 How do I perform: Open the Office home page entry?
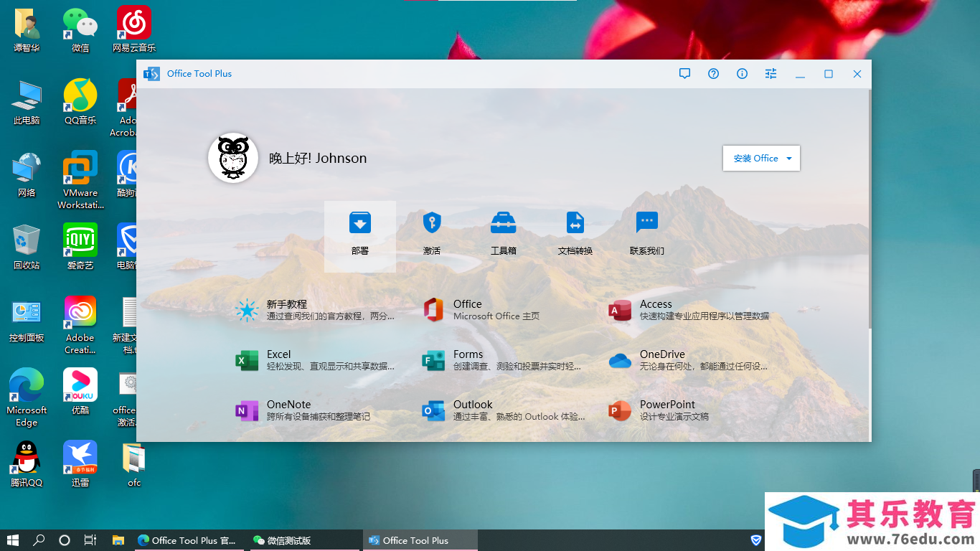click(x=481, y=310)
